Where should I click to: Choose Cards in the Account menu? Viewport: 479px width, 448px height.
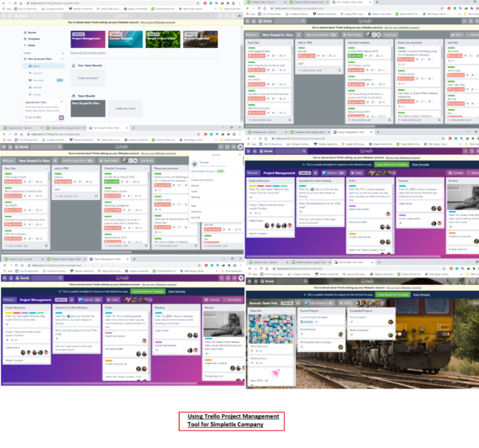(x=194, y=192)
